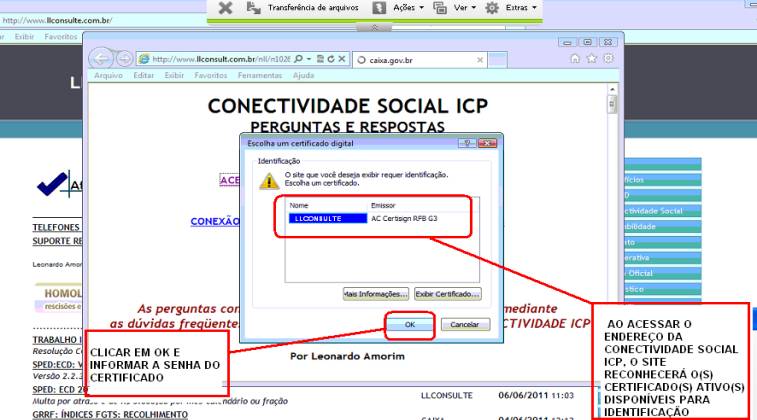Refresh the page with the reload icon
The image size is (757, 420).
331,59
